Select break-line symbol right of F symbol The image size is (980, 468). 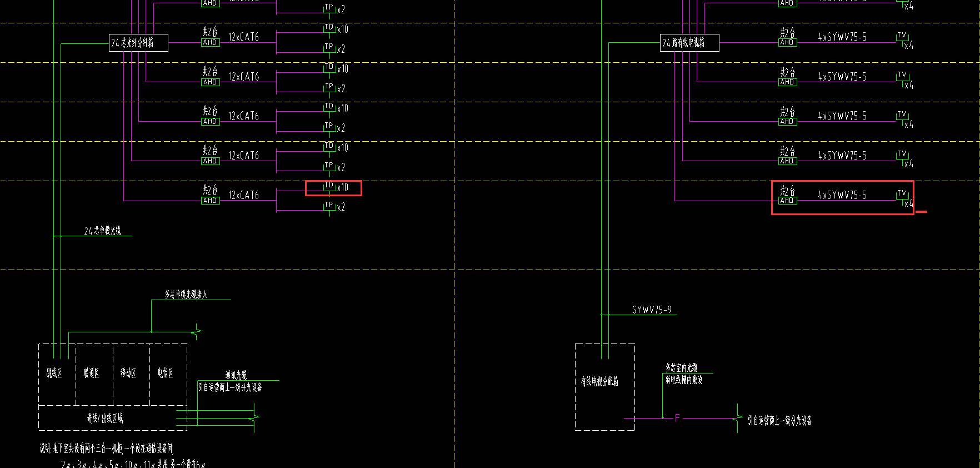[x=738, y=417]
